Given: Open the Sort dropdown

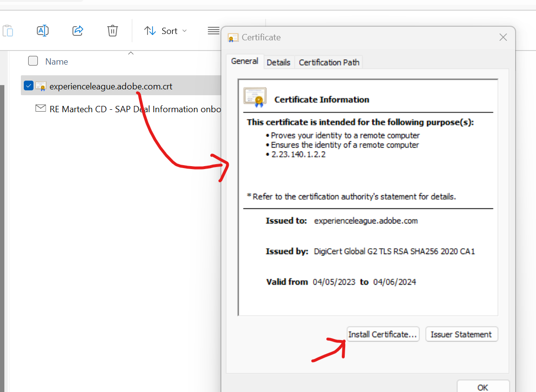Looking at the screenshot, I should click(x=170, y=31).
